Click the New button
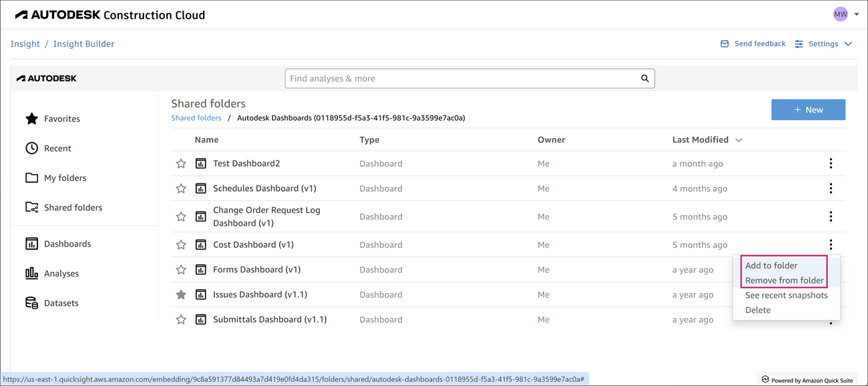Screen dimensions: 868x386 (x=808, y=110)
